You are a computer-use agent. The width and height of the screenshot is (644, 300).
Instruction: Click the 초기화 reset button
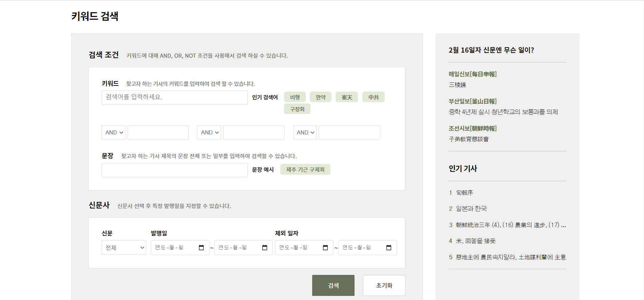(x=384, y=285)
